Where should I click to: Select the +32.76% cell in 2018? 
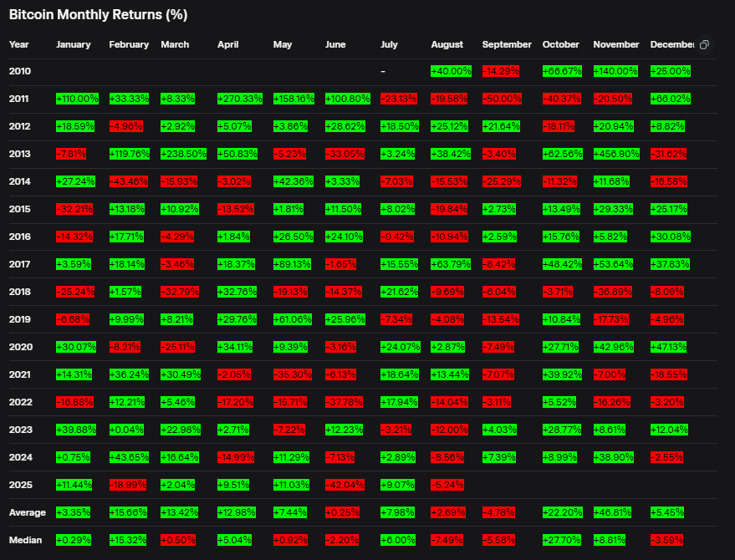[x=237, y=292]
